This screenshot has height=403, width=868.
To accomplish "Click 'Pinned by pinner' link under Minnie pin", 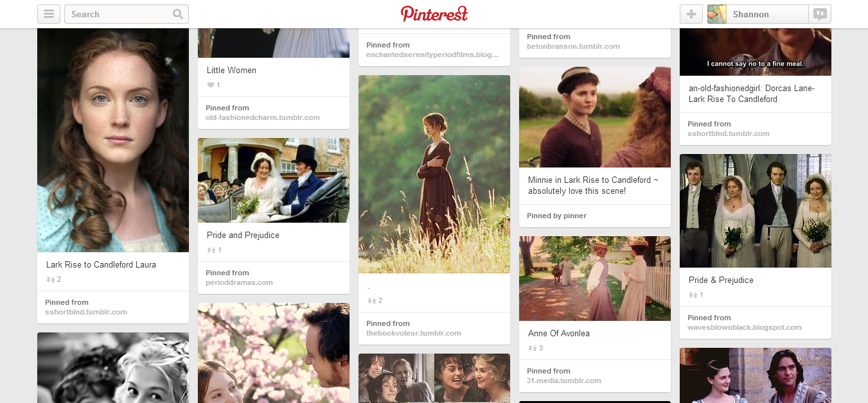I will 556,216.
